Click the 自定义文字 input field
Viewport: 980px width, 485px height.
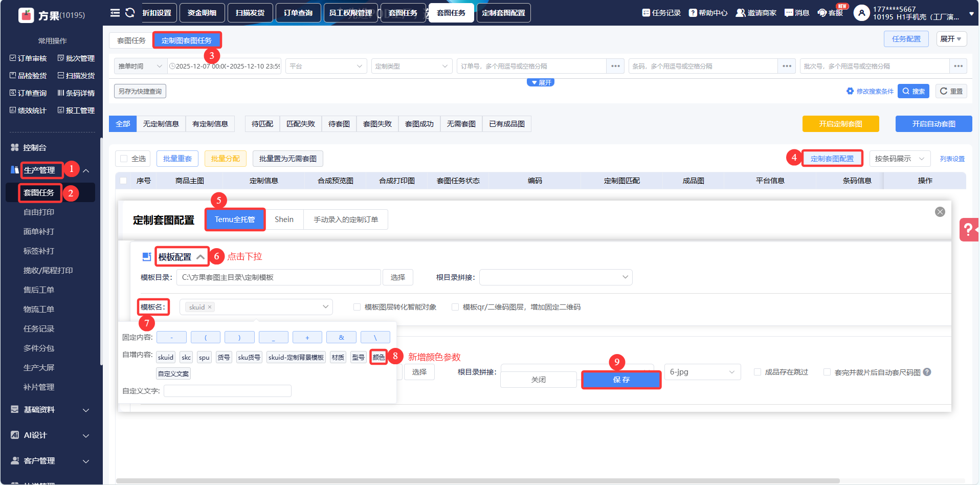point(227,391)
